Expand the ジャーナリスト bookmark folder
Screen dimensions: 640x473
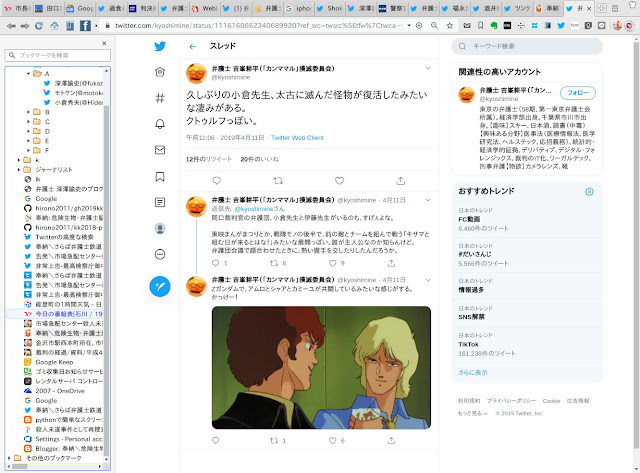tap(18, 170)
